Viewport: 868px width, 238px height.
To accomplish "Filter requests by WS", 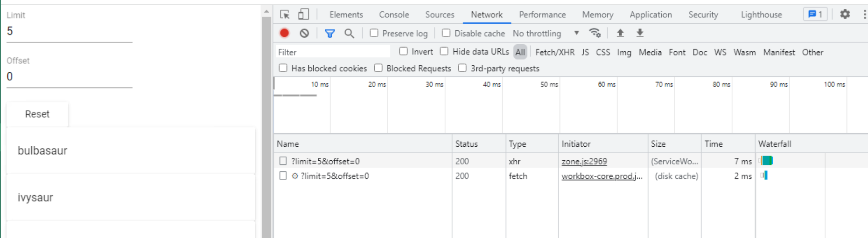I will point(720,52).
